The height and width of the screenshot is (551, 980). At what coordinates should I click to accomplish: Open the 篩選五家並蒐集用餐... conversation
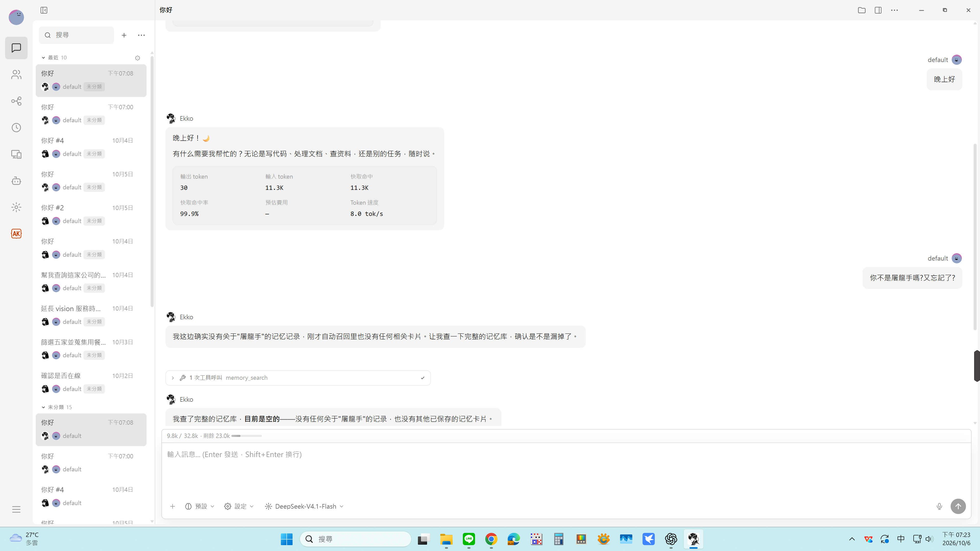click(x=91, y=349)
